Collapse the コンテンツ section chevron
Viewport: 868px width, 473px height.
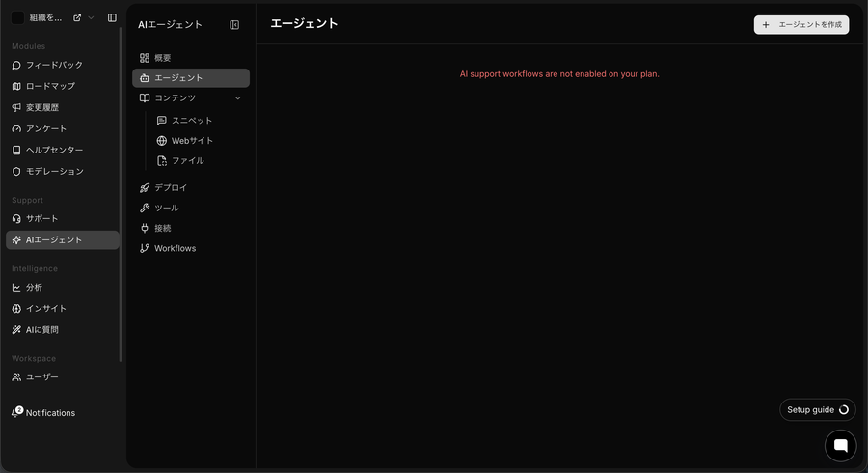238,98
